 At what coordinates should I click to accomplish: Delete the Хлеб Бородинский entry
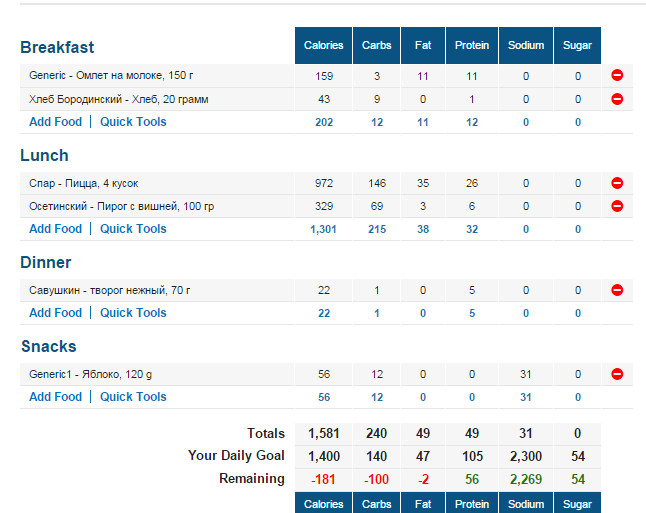[x=617, y=99]
